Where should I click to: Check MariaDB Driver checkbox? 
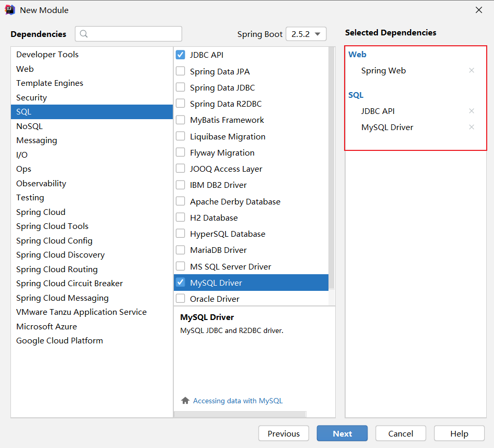pyautogui.click(x=181, y=250)
